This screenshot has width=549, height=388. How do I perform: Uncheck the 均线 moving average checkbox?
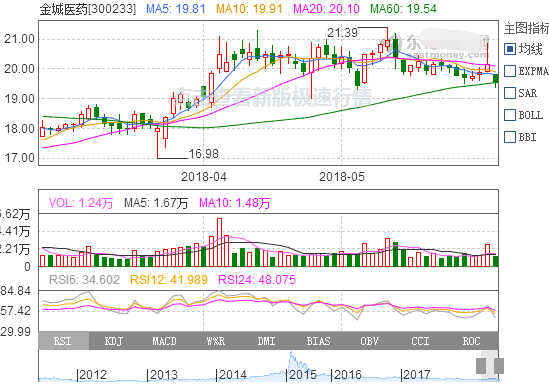point(510,49)
